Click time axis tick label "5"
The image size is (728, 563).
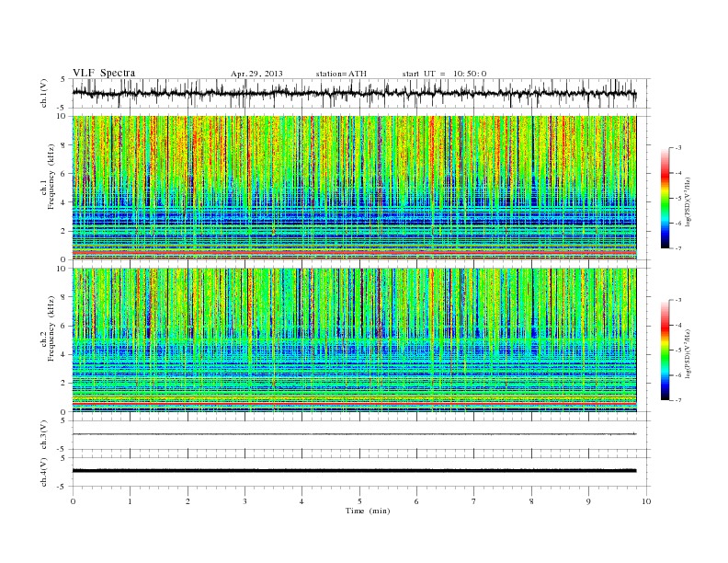[x=359, y=501]
